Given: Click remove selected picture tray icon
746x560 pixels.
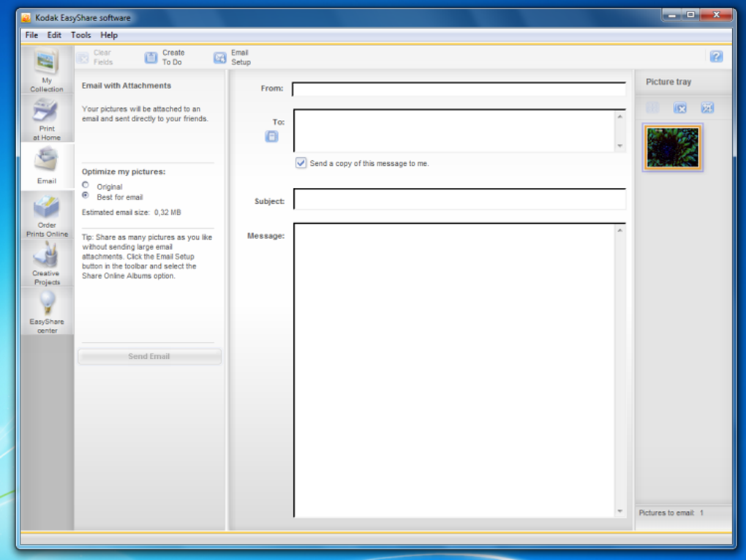Looking at the screenshot, I should click(680, 108).
